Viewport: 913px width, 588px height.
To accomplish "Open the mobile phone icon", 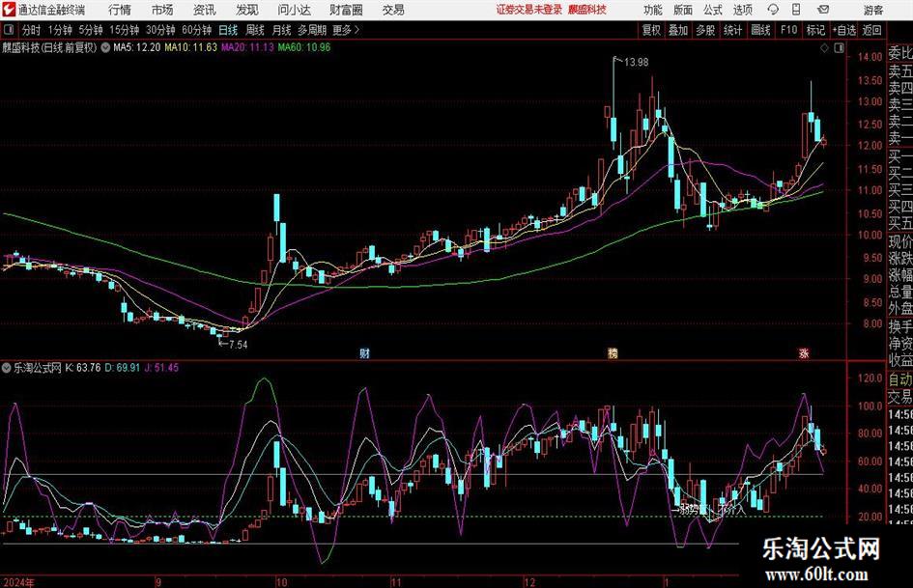I will tap(796, 10).
